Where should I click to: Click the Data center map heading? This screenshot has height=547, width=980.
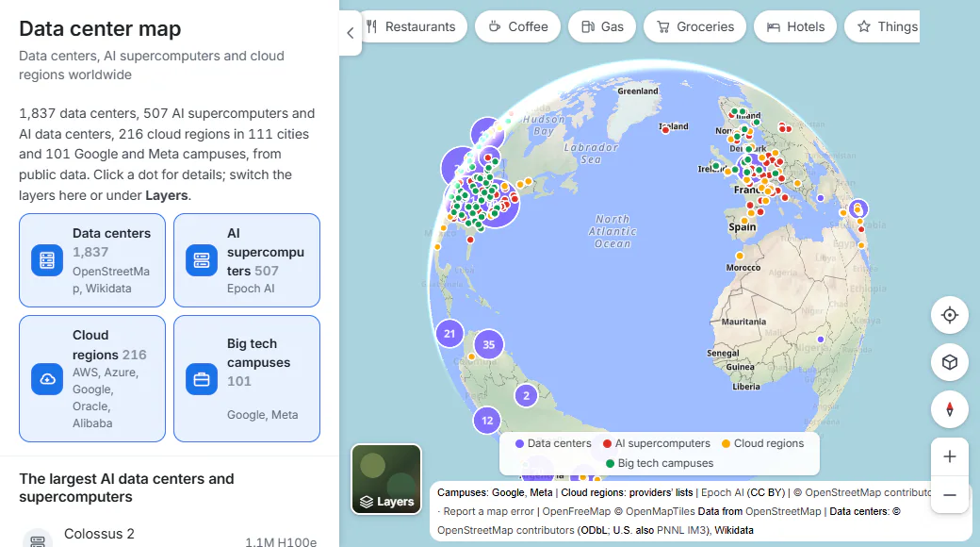100,29
